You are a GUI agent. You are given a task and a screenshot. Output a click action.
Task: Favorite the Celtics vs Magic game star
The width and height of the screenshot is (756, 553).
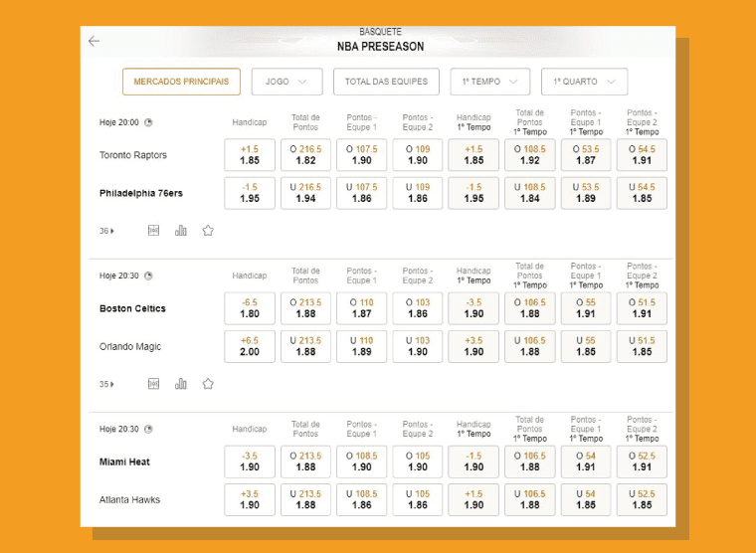(x=208, y=384)
